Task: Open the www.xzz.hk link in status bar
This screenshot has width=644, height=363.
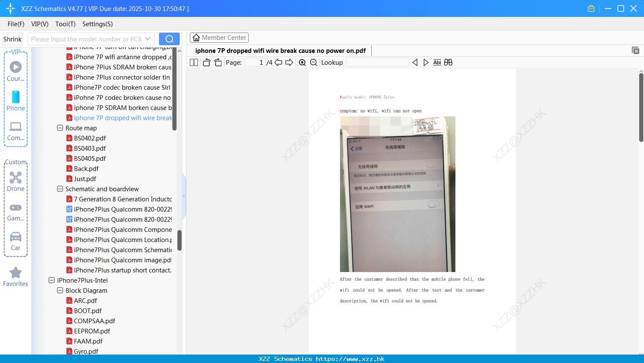Action: pos(350,359)
